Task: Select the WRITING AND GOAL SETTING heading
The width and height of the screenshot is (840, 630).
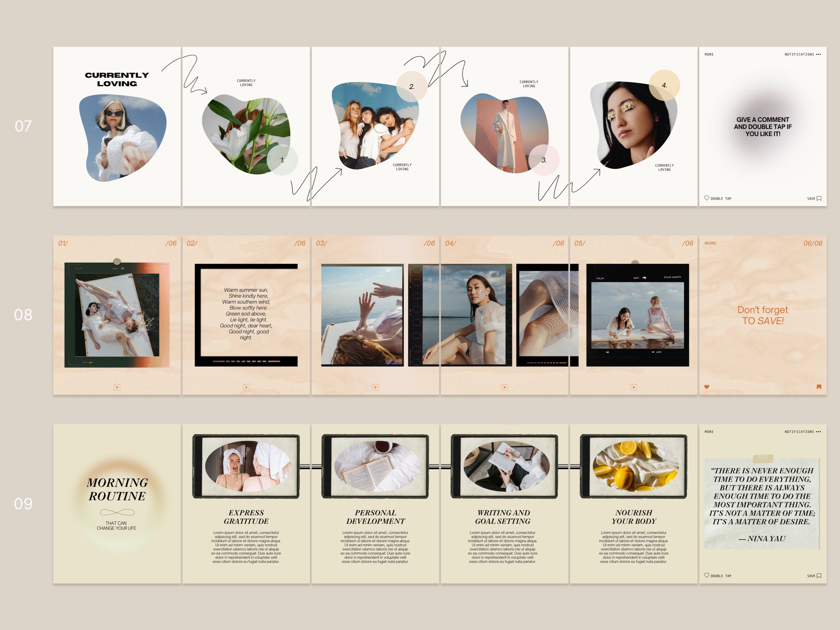Action: coord(503,517)
